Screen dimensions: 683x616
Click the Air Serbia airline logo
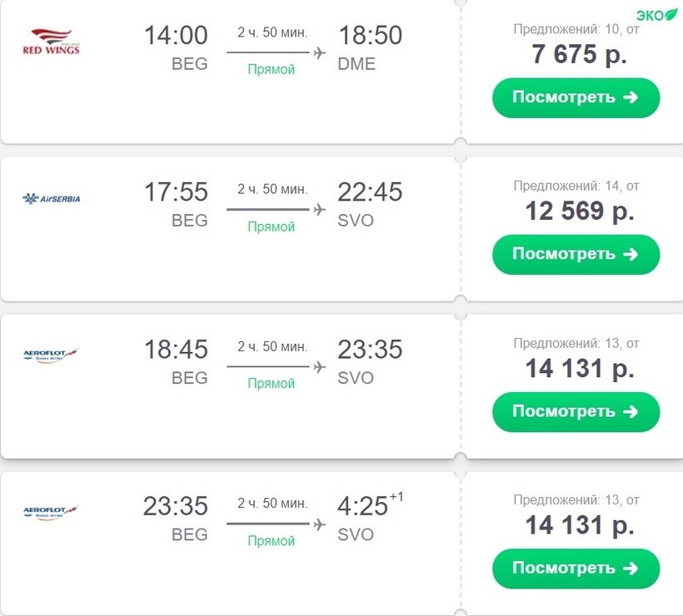click(x=52, y=199)
